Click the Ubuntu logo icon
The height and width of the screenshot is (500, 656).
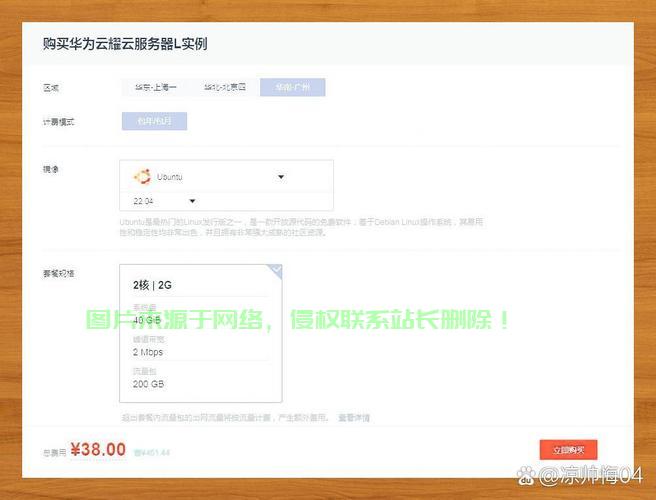click(142, 177)
